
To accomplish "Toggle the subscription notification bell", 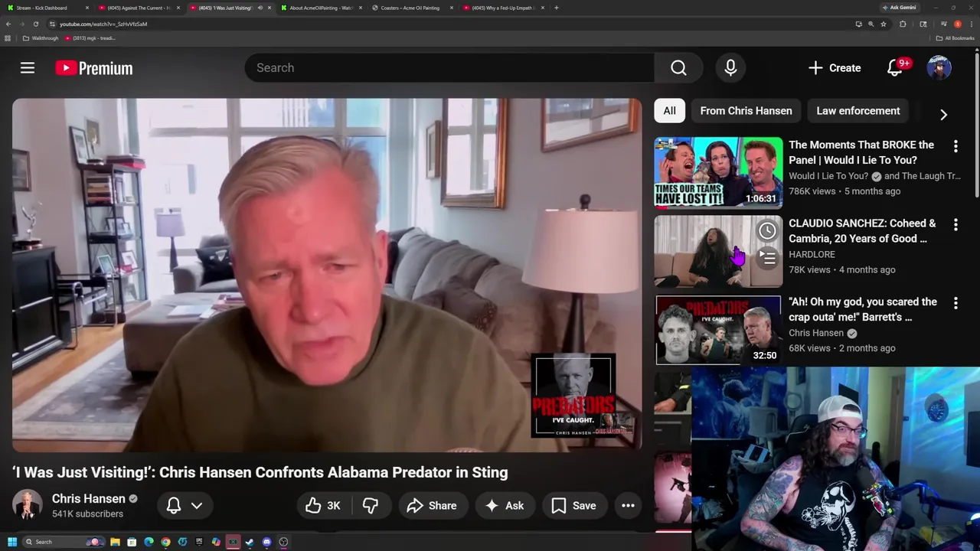I will point(174,505).
